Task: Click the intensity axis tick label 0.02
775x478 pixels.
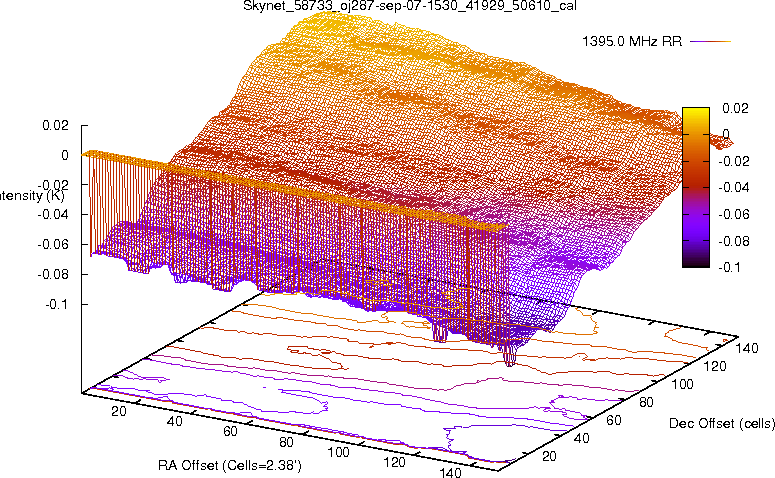Action: coord(55,125)
